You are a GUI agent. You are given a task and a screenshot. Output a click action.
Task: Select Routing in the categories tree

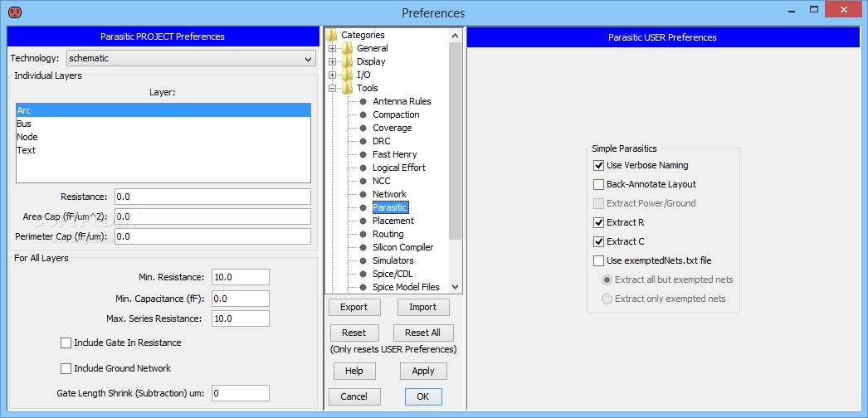[x=388, y=234]
